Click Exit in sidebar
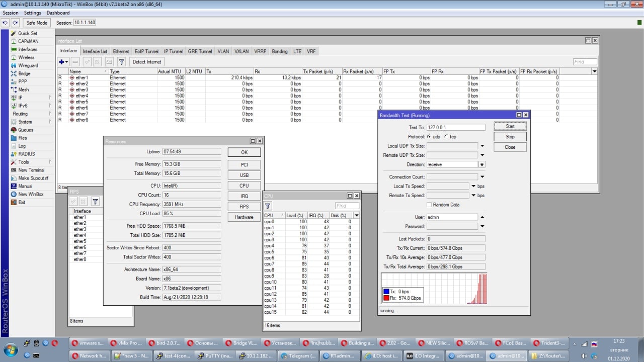Screen dimensions: 644x362 pos(22,202)
